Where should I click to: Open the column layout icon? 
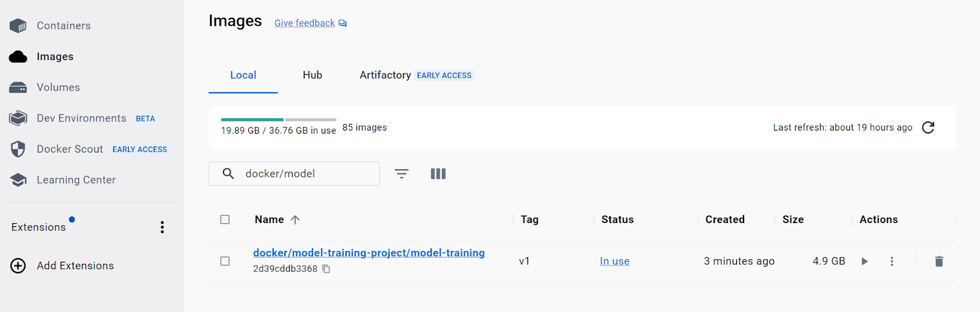pyautogui.click(x=438, y=174)
